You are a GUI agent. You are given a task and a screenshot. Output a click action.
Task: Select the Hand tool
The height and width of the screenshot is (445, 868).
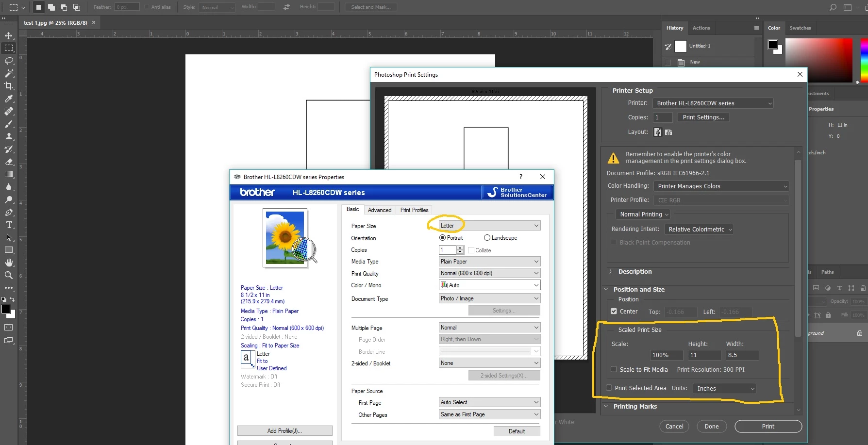point(9,263)
